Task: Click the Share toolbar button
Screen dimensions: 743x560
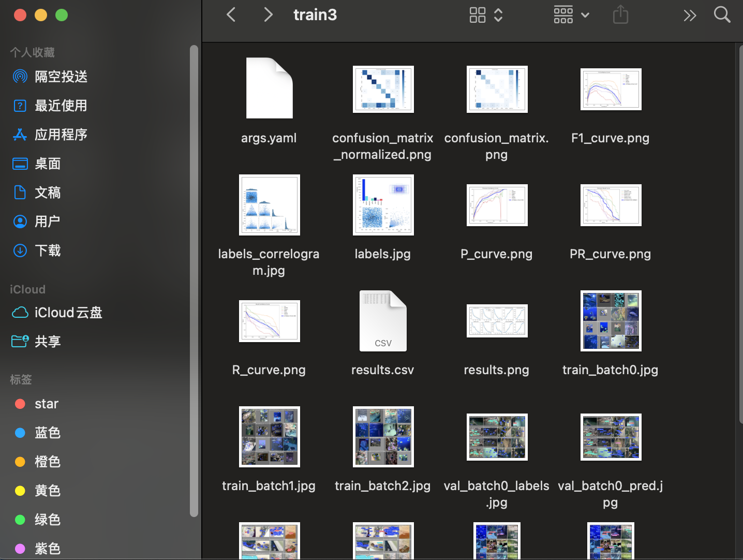Action: tap(620, 14)
